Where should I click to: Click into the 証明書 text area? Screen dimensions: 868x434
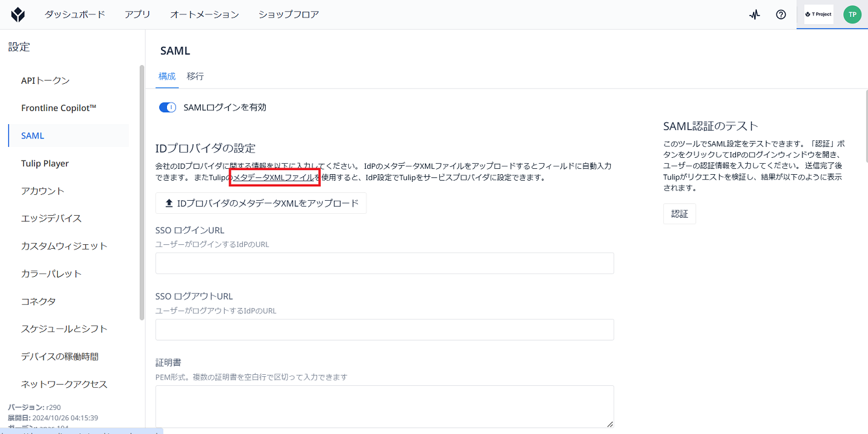click(385, 406)
